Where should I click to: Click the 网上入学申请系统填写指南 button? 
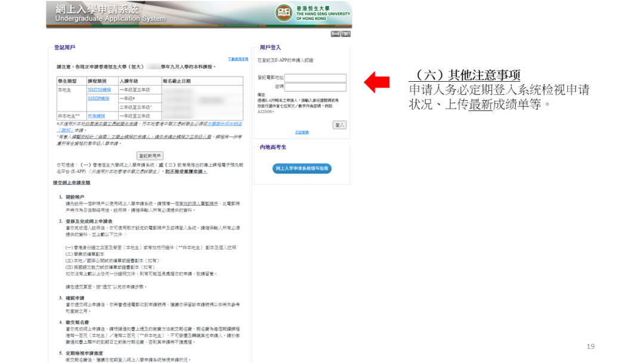(302, 168)
